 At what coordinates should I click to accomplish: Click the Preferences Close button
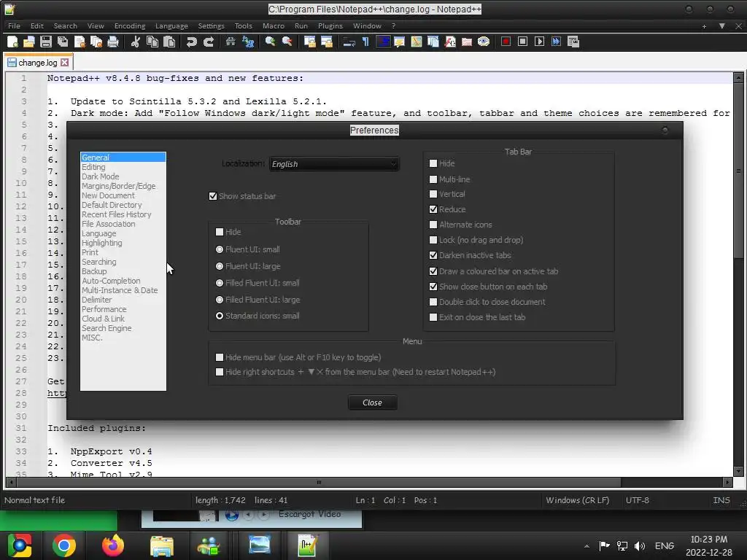point(373,402)
